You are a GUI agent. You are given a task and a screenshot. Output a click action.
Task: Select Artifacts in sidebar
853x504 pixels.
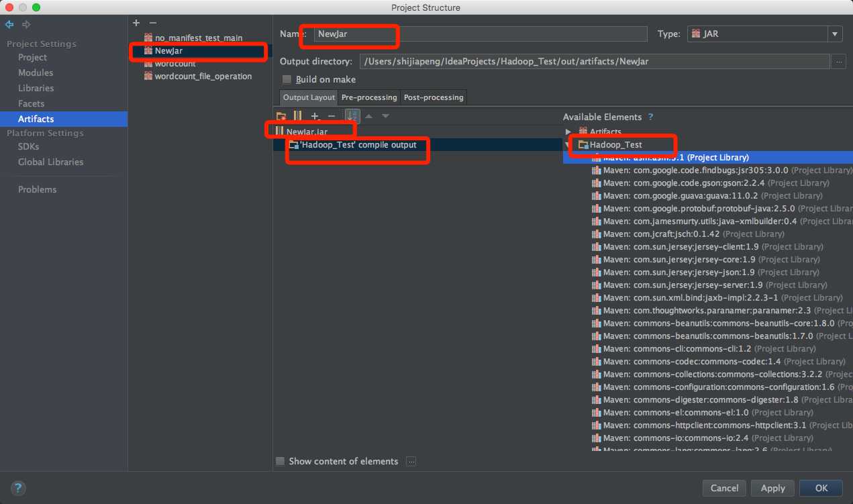(x=64, y=119)
